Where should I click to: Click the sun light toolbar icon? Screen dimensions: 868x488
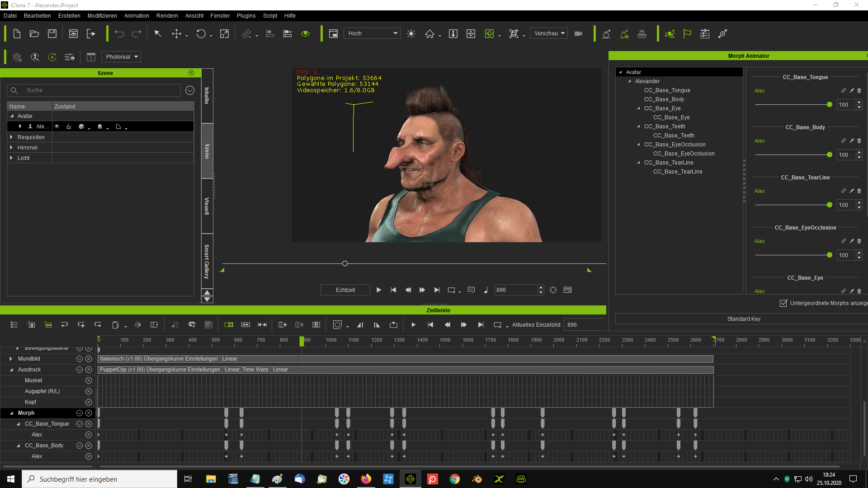pos(411,33)
